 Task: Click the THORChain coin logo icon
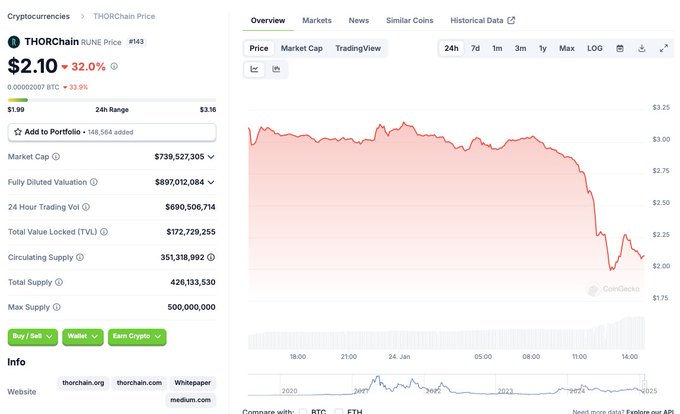pos(14,42)
